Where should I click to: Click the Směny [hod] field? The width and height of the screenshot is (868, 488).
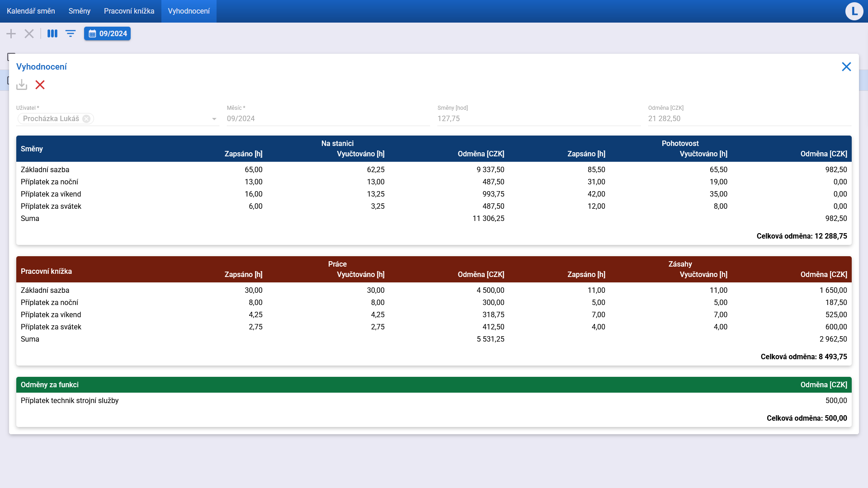(539, 119)
